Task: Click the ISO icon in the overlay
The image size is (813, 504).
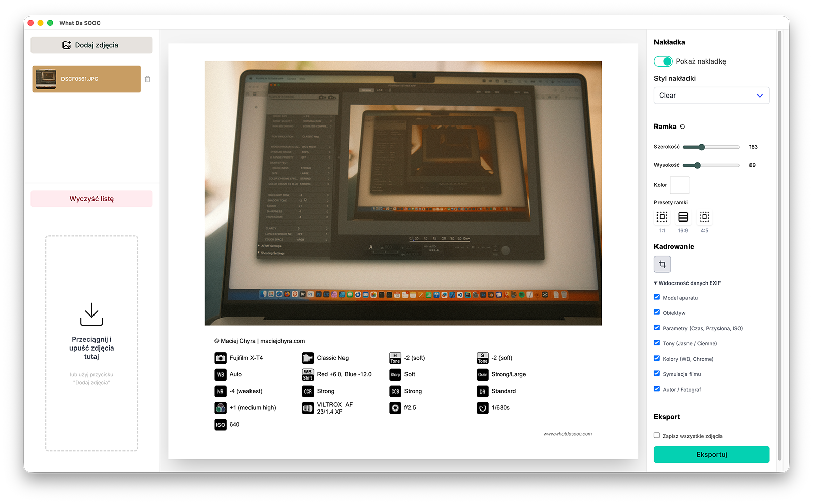Action: click(220, 425)
